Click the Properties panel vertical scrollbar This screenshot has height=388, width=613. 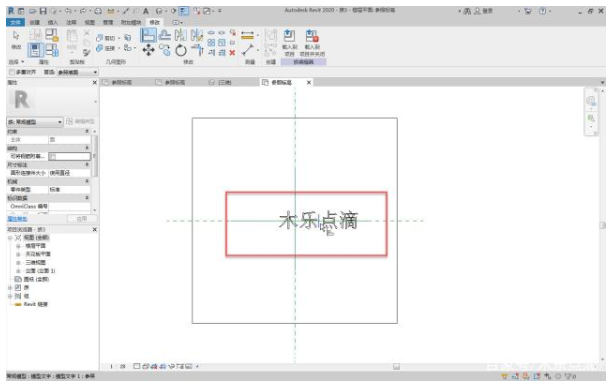95,156
